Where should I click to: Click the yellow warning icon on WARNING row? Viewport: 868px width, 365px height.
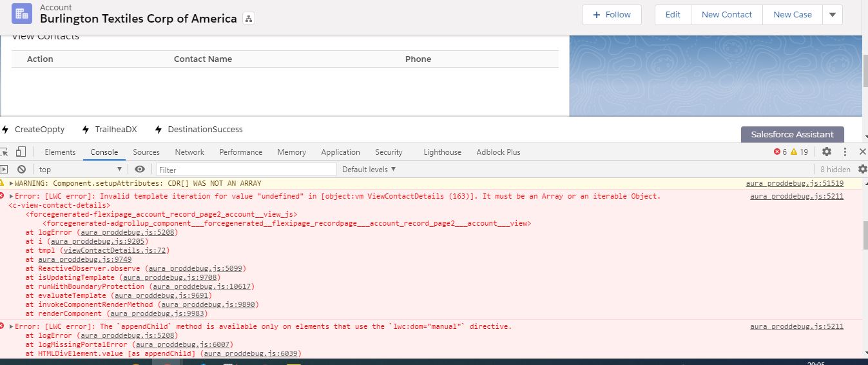pyautogui.click(x=3, y=183)
